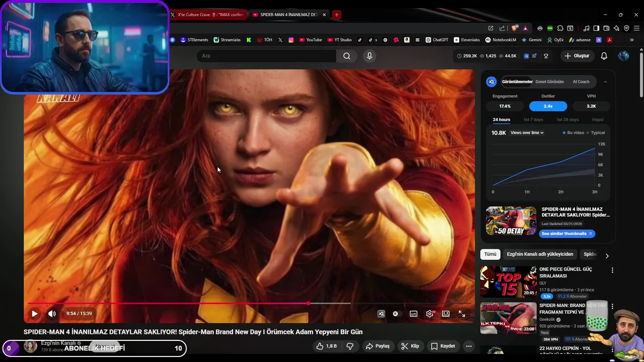The height and width of the screenshot is (362, 644).
Task: Open the Brave Shields lion icon
Action: (x=514, y=28)
